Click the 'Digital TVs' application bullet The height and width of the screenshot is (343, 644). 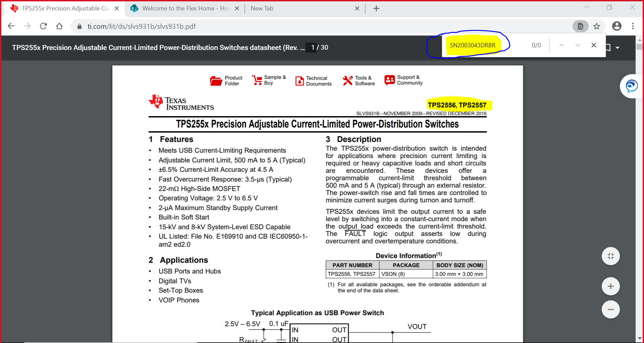point(175,281)
